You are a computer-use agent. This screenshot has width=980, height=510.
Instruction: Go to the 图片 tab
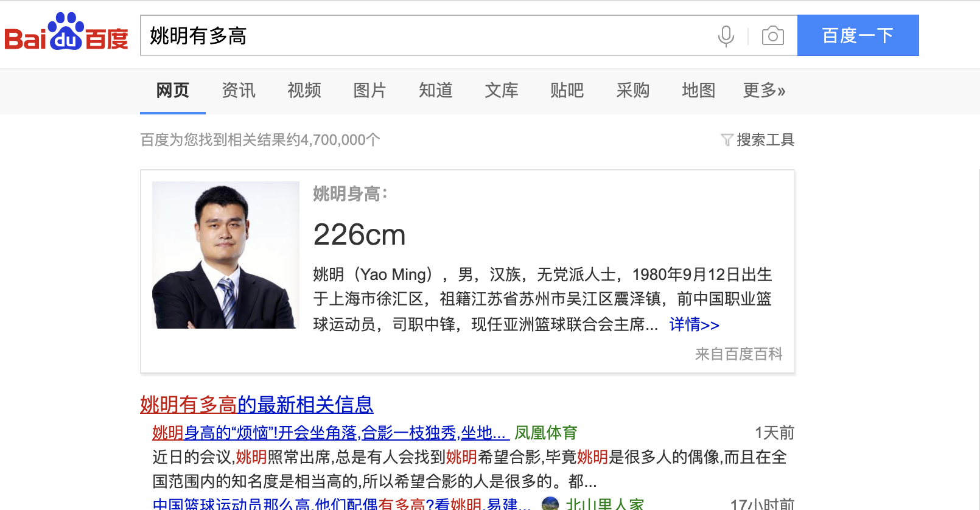[370, 91]
